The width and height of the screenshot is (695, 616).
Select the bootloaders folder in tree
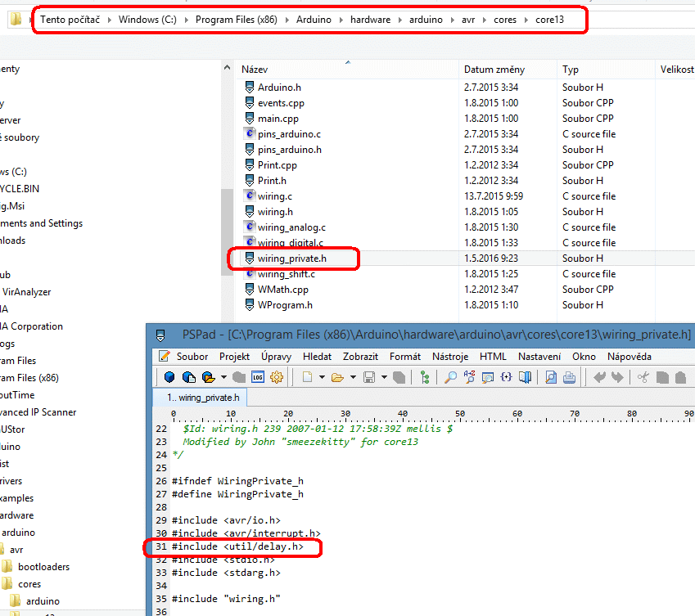coord(43,566)
